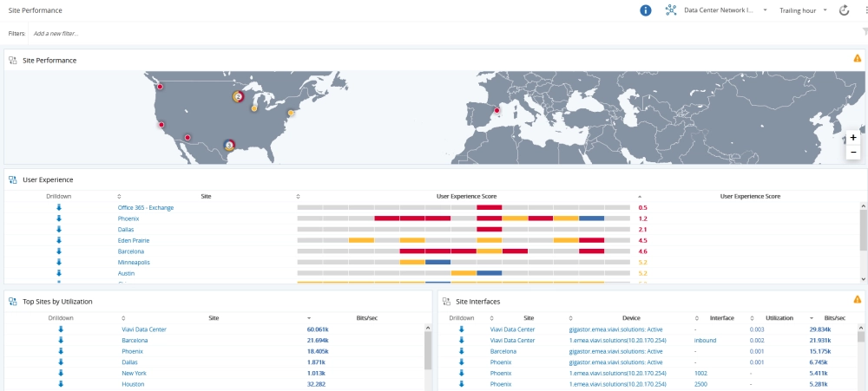This screenshot has height=391, width=868.
Task: Add a new filter in the filter field
Action: (56, 34)
